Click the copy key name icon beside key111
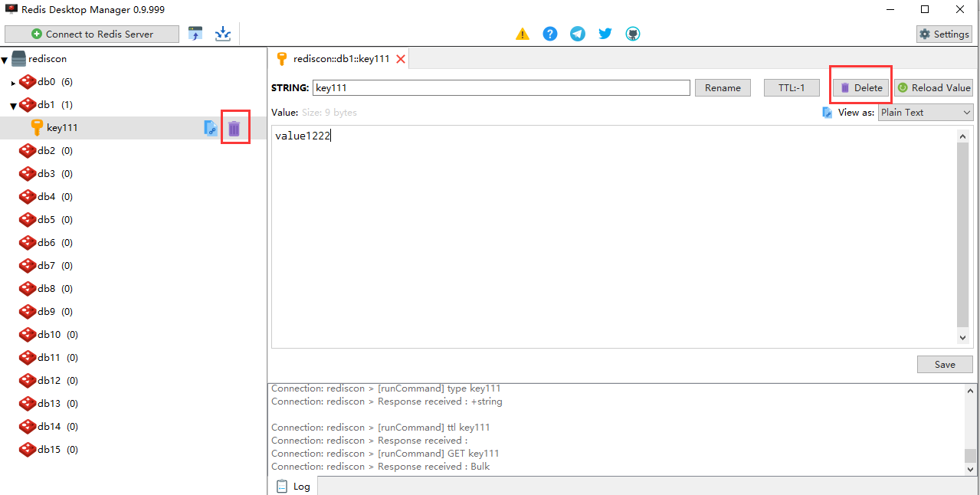This screenshot has width=980, height=495. point(211,128)
